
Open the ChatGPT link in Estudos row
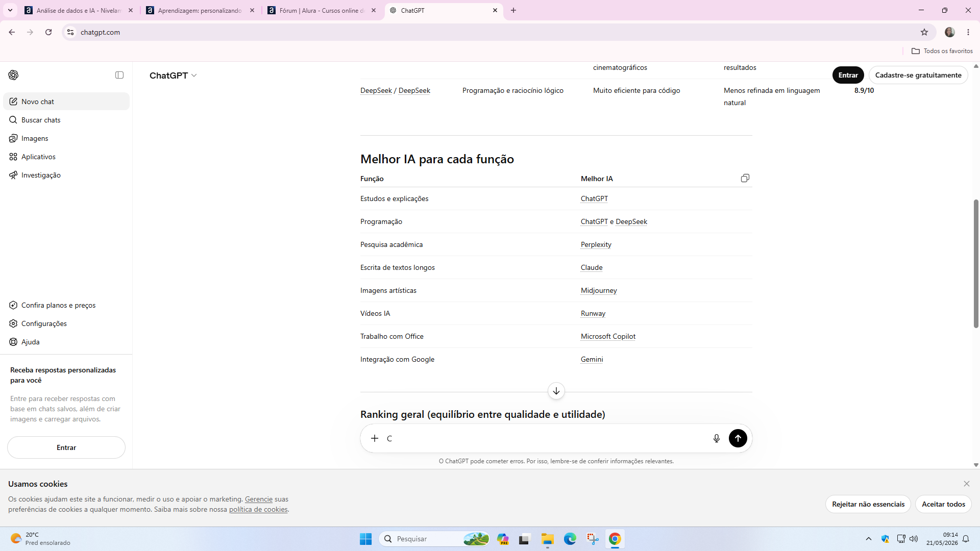pos(594,198)
